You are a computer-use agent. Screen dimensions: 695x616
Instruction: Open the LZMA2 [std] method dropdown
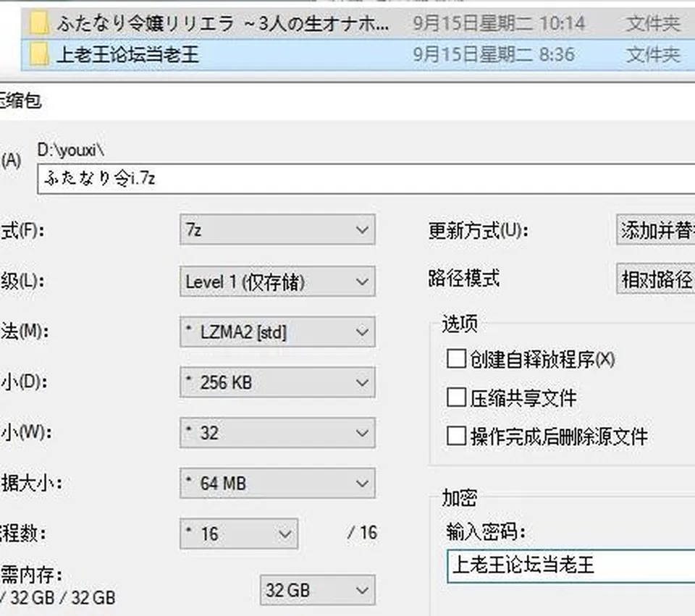click(x=277, y=332)
